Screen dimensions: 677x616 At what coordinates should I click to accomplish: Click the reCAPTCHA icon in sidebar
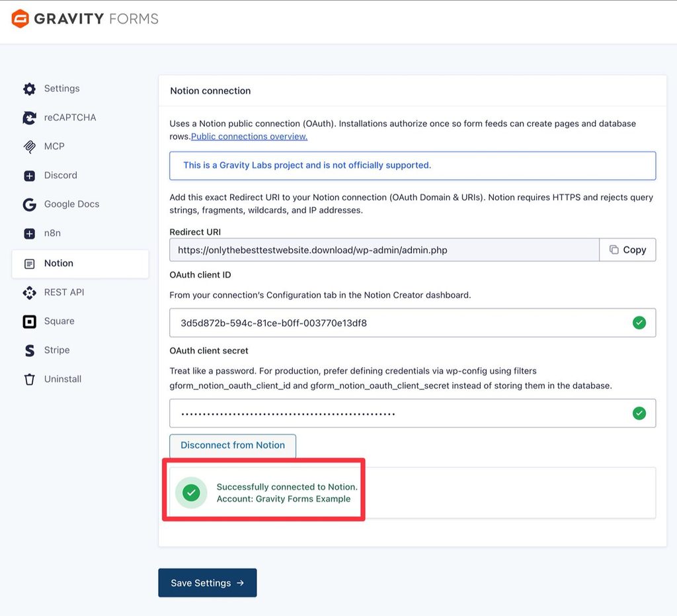[29, 118]
